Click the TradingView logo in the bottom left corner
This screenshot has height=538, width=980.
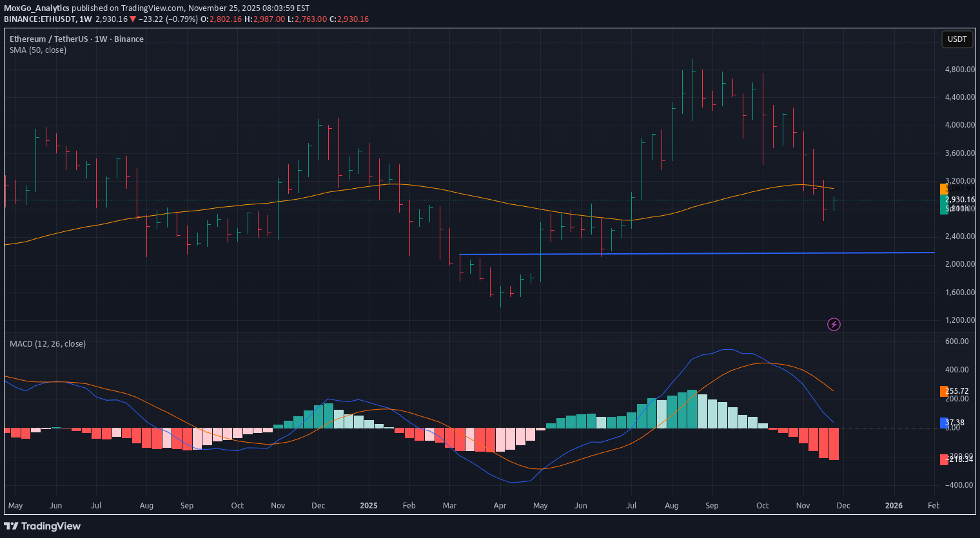pyautogui.click(x=43, y=526)
